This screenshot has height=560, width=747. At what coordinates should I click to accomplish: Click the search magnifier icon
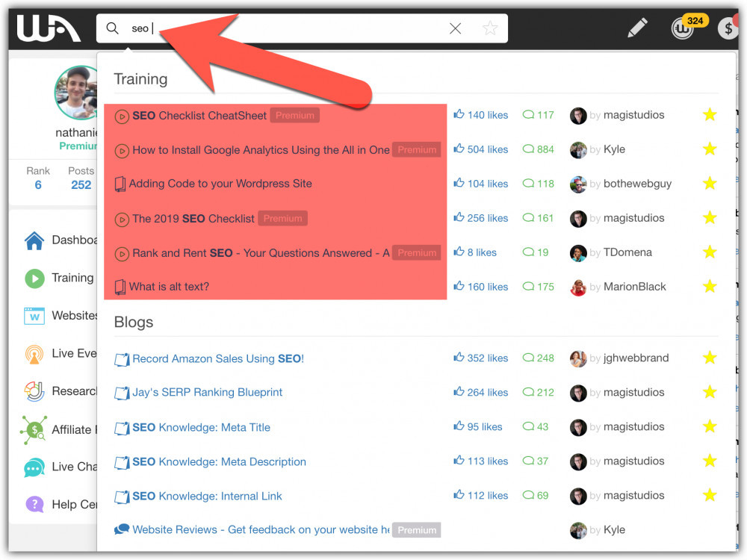pyautogui.click(x=113, y=28)
